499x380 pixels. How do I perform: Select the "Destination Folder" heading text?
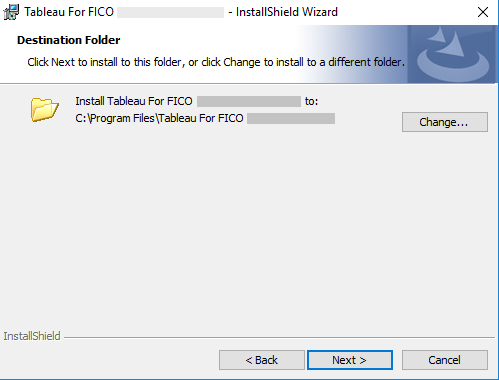tap(68, 40)
